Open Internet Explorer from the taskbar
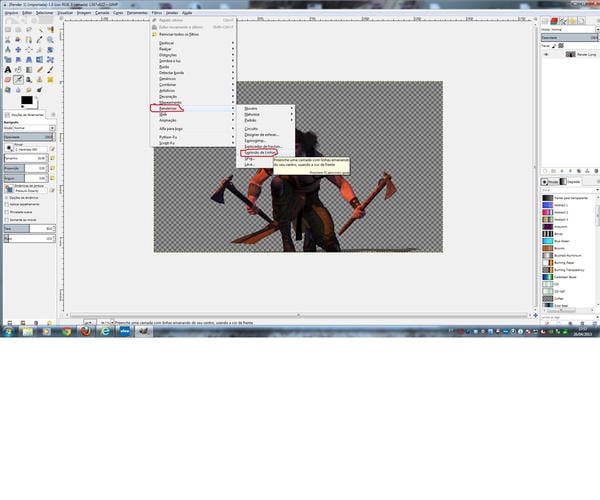Image resolution: width=600 pixels, height=500 pixels. point(105,331)
